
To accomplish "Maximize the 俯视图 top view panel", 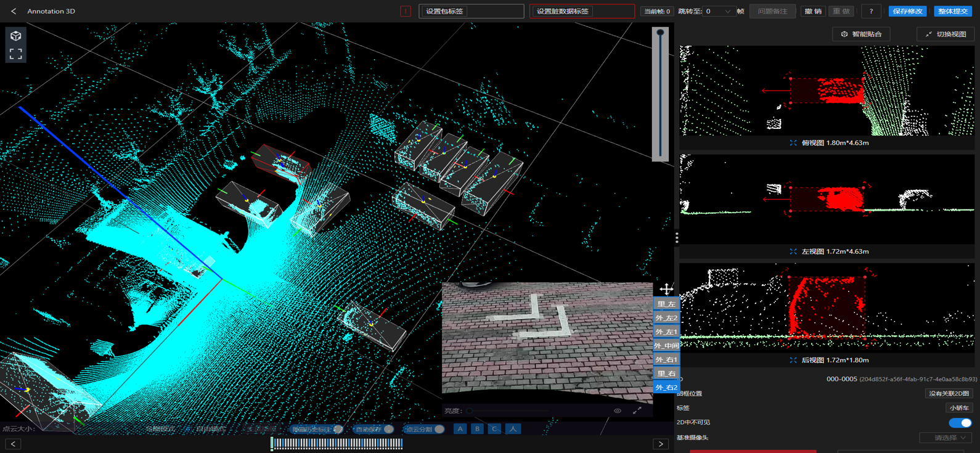I will point(793,143).
